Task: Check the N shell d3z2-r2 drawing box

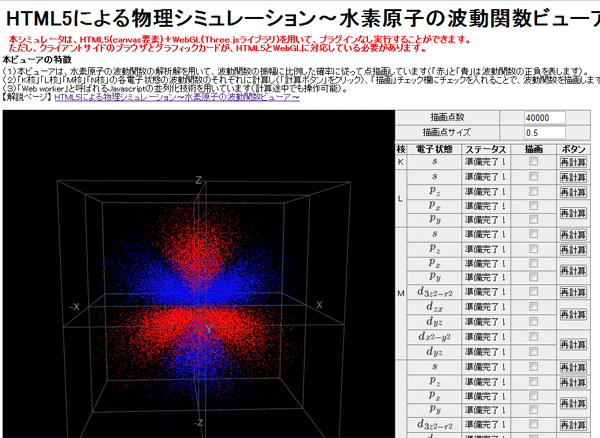Action: click(x=533, y=424)
